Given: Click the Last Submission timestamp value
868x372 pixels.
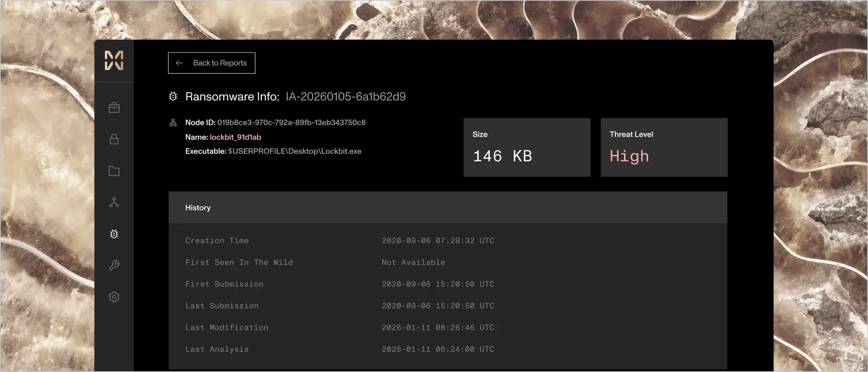Looking at the screenshot, I should [438, 306].
